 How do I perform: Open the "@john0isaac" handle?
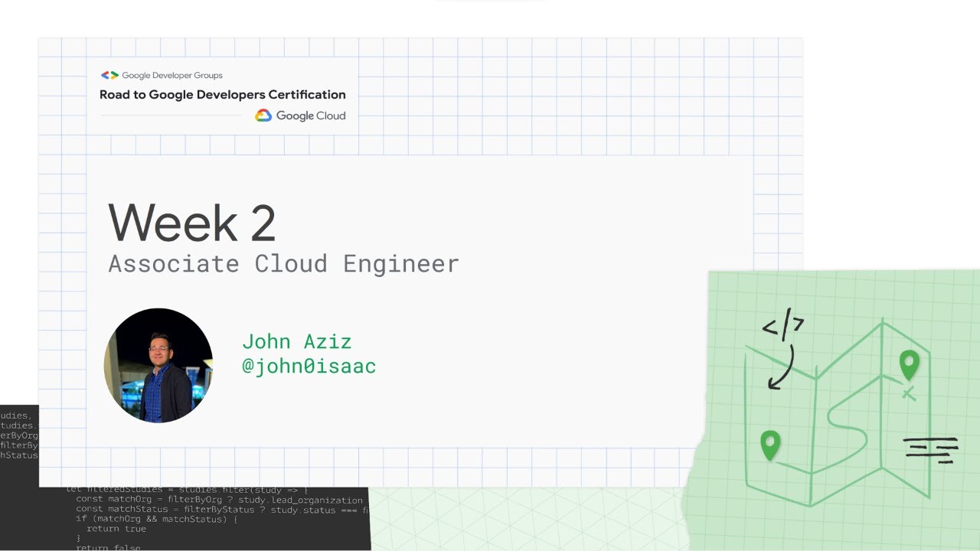309,367
